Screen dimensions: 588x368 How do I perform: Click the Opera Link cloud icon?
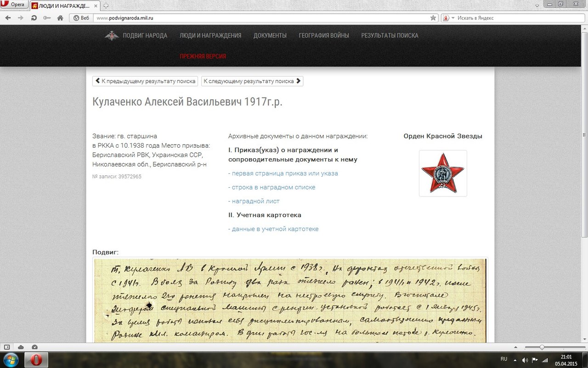(x=21, y=347)
